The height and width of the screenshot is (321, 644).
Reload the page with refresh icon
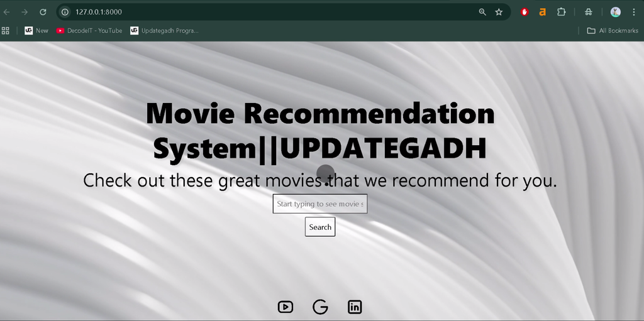coord(43,12)
